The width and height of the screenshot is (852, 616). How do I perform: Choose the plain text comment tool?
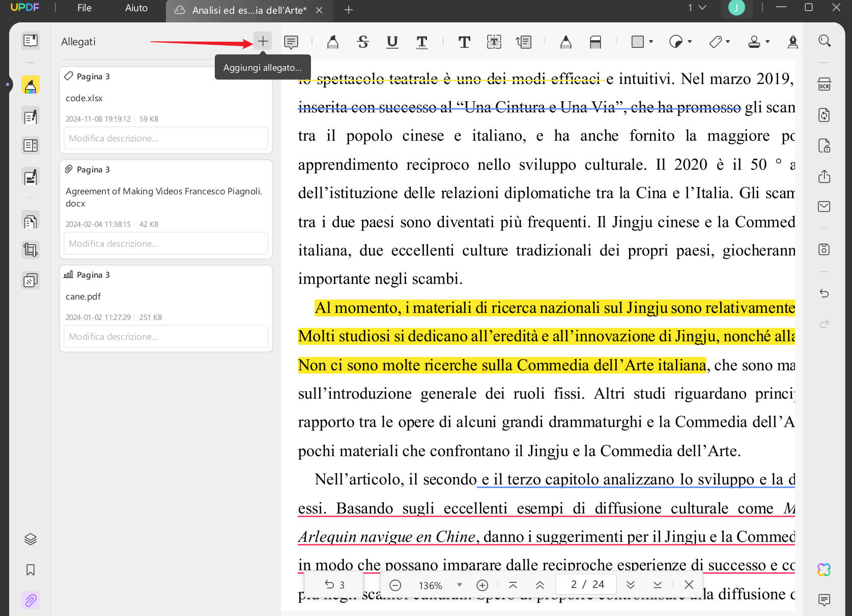(x=464, y=42)
